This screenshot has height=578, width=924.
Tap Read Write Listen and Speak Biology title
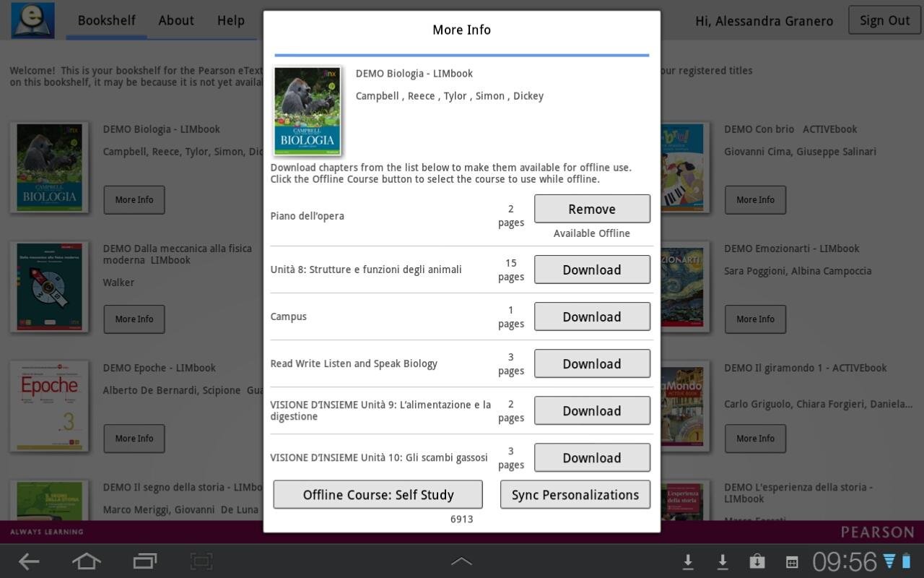click(x=354, y=363)
